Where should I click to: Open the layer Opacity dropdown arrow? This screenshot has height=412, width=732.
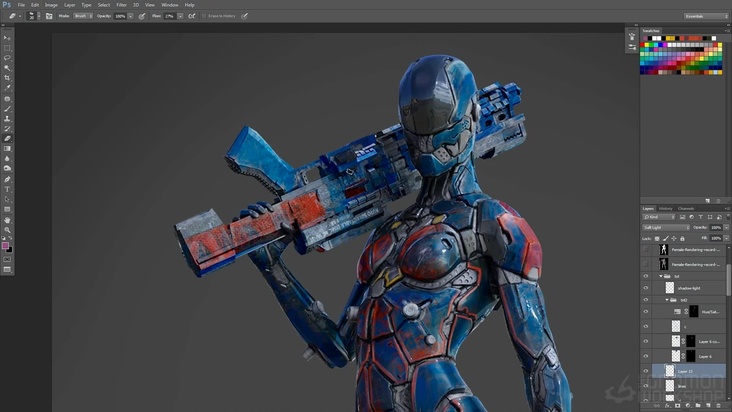click(x=726, y=227)
